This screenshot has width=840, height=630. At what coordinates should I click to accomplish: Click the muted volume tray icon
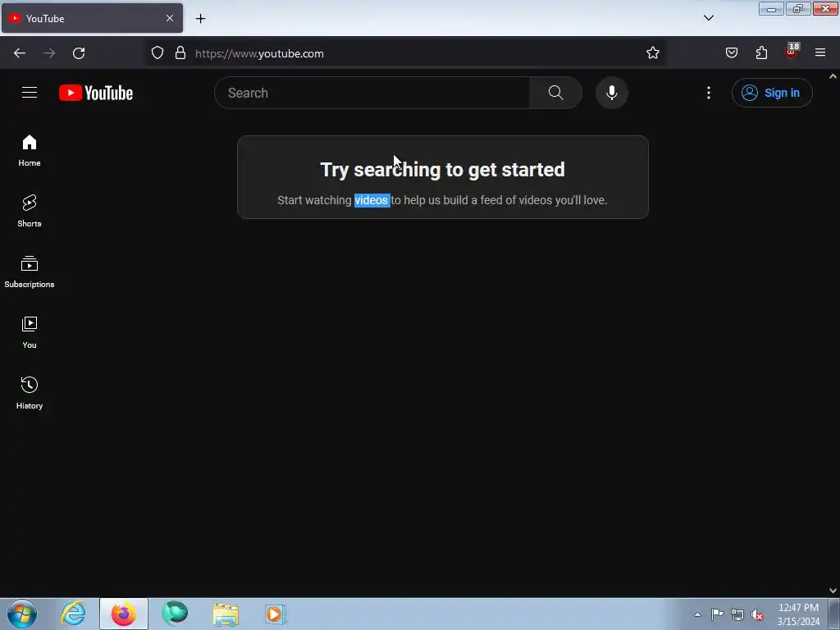click(x=757, y=615)
